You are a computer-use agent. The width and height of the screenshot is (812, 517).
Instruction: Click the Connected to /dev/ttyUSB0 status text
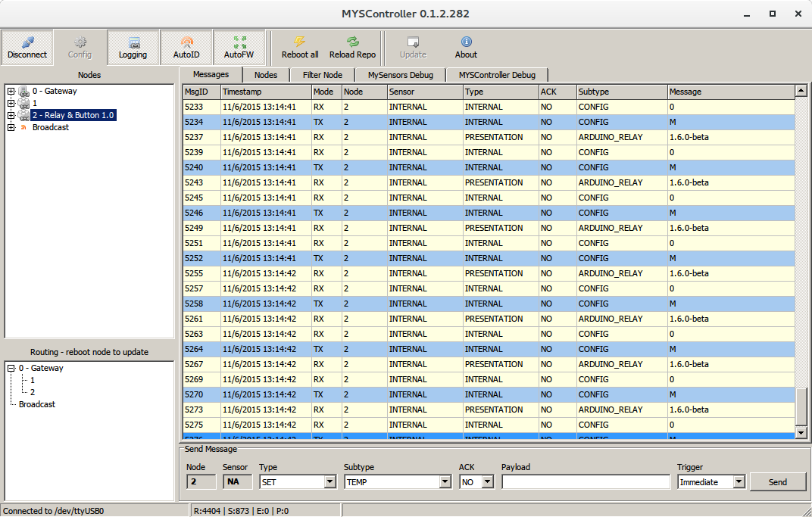click(x=53, y=511)
